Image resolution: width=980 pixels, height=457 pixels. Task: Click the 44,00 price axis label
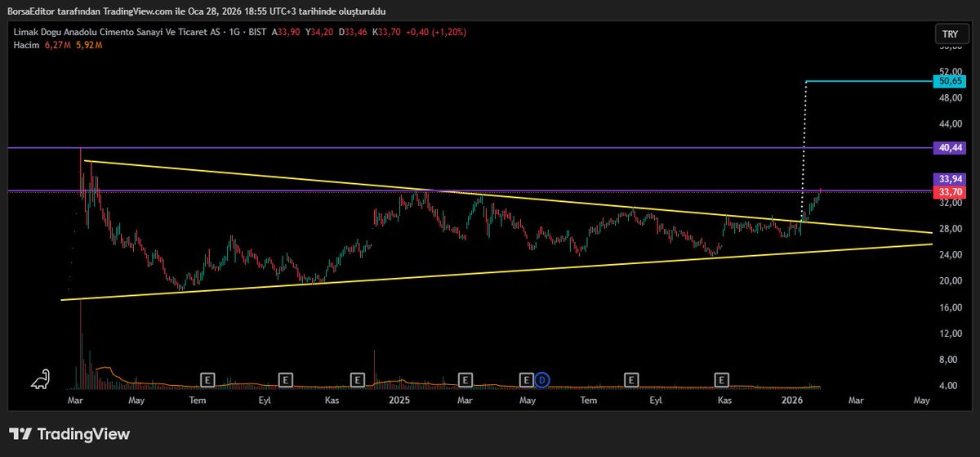click(951, 124)
